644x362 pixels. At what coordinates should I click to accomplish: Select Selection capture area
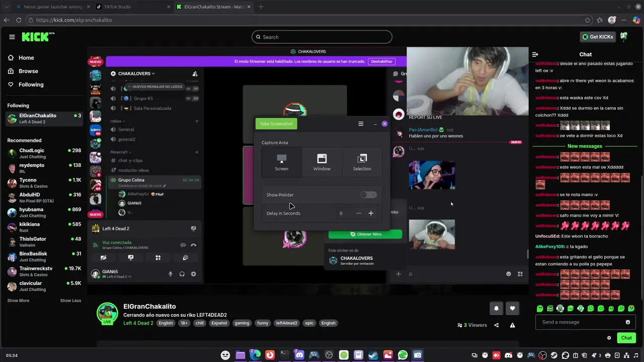pos(362,162)
